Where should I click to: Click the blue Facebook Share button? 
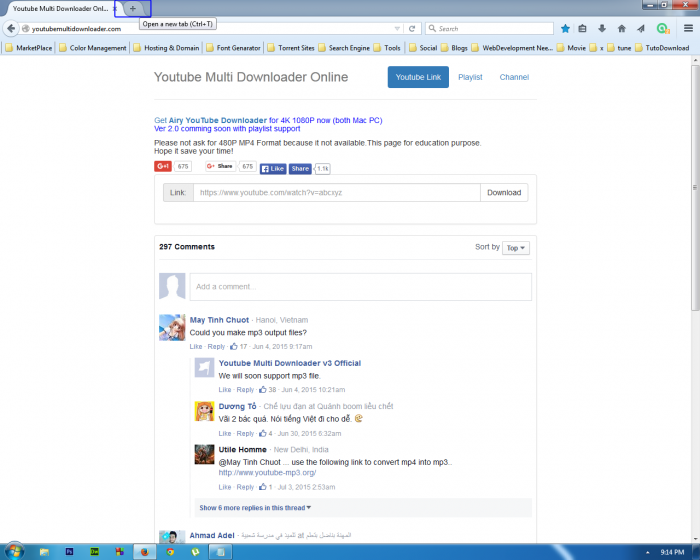[x=300, y=168]
